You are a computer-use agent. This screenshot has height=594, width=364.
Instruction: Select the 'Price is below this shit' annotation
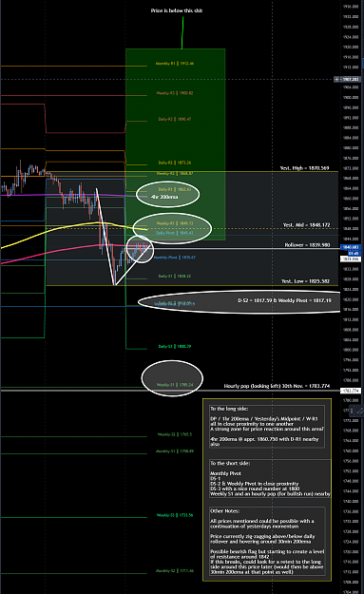[x=177, y=10]
